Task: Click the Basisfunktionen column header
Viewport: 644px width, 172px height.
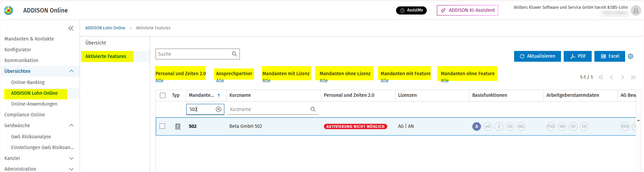Action: pos(489,95)
